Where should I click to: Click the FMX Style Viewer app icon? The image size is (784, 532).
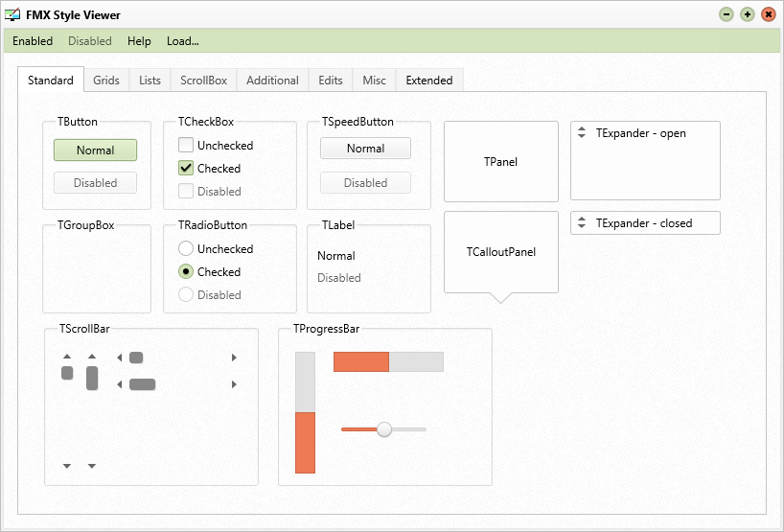12,14
